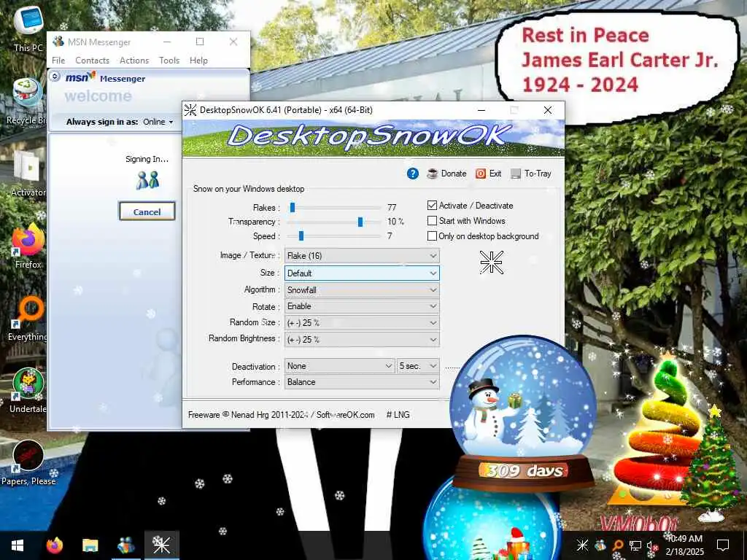Enable Start with Windows checkbox
The height and width of the screenshot is (560, 747).
click(432, 220)
